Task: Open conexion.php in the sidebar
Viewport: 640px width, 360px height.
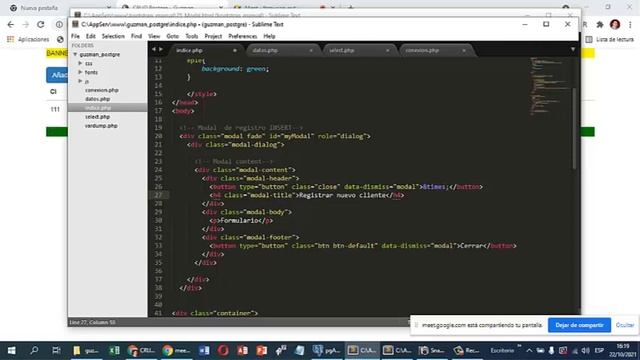Action: tap(102, 90)
